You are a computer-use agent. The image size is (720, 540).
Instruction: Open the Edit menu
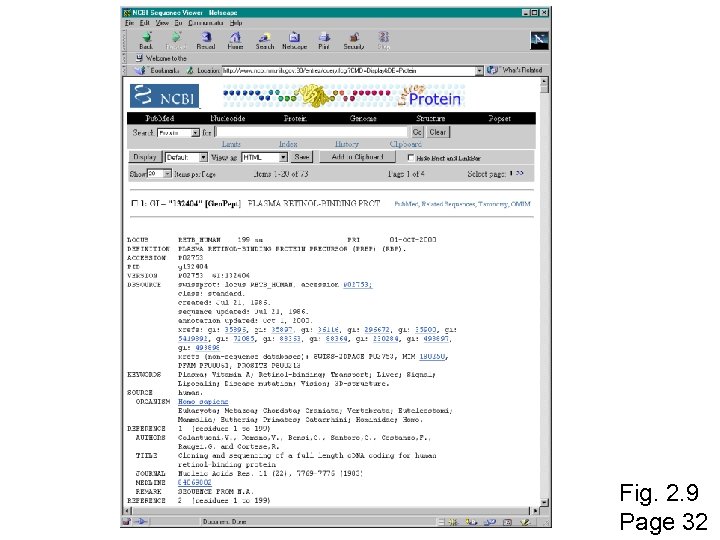tap(145, 23)
